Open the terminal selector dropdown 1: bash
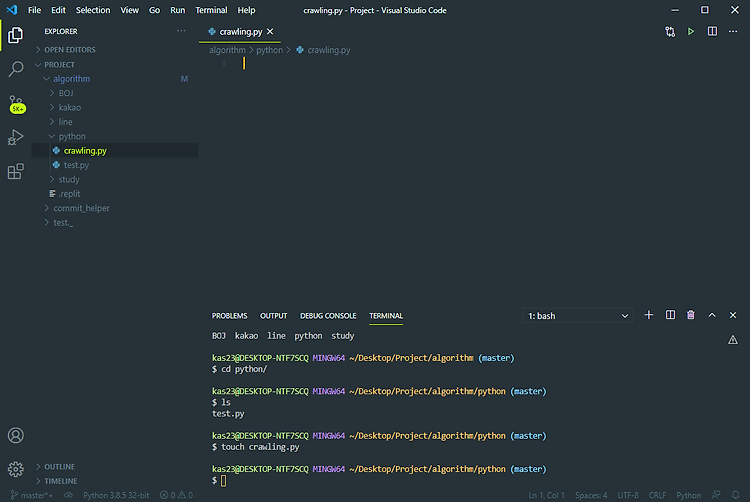This screenshot has height=502, width=750. point(577,316)
